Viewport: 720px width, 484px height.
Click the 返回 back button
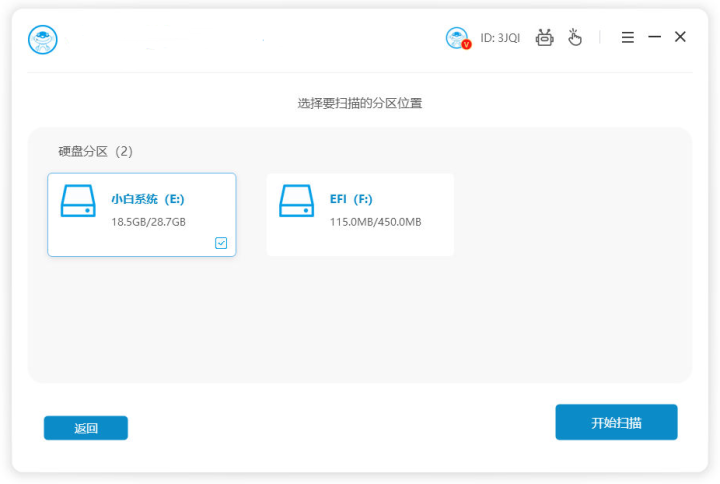pyautogui.click(x=86, y=428)
